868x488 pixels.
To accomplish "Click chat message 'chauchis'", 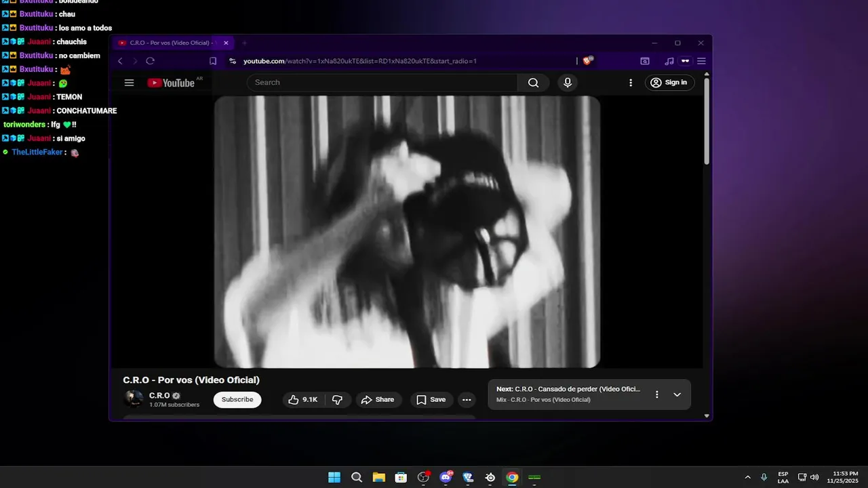I will coord(72,42).
